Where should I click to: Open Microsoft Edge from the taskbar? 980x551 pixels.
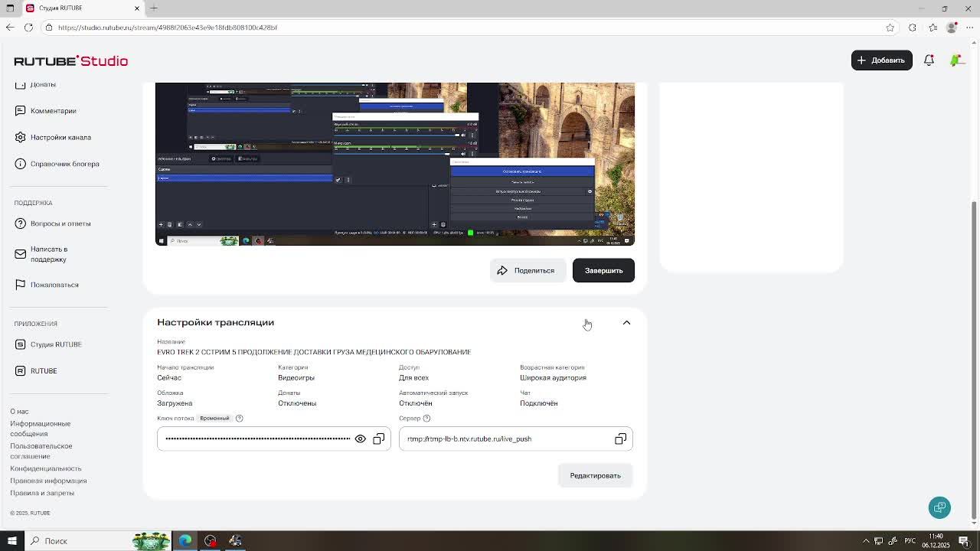185,541
